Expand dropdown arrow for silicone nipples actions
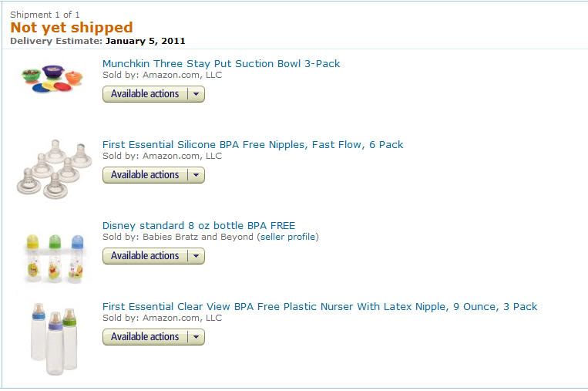This screenshot has height=391, width=588. pyautogui.click(x=196, y=175)
